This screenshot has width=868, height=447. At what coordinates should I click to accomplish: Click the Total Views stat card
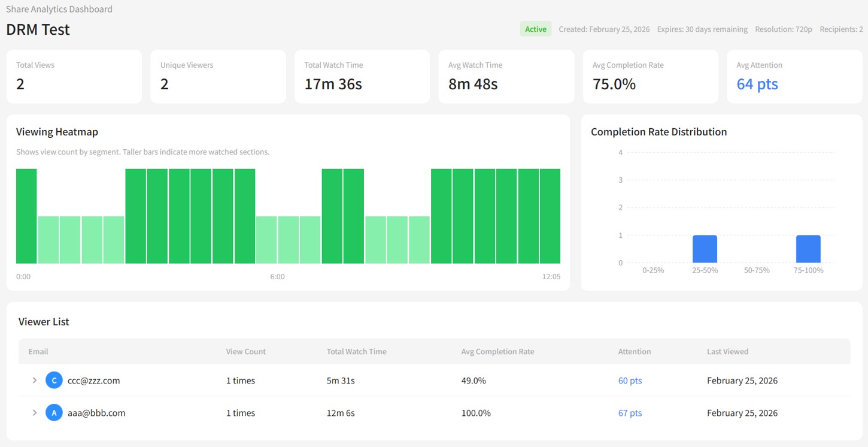tap(74, 76)
